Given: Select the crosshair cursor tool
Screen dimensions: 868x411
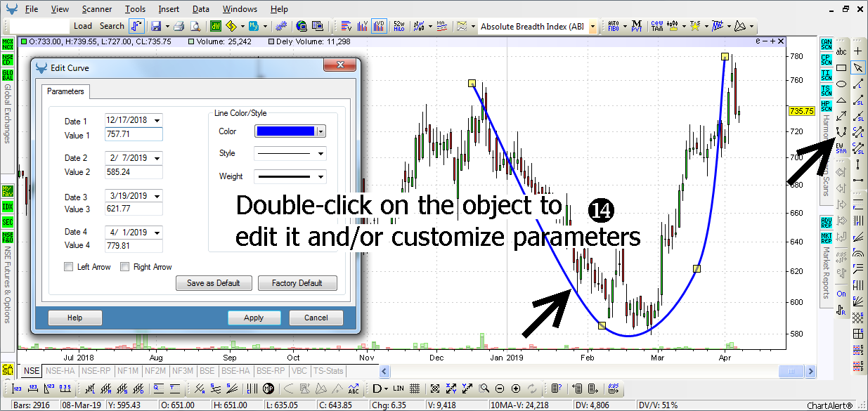Looking at the screenshot, I should (x=857, y=51).
